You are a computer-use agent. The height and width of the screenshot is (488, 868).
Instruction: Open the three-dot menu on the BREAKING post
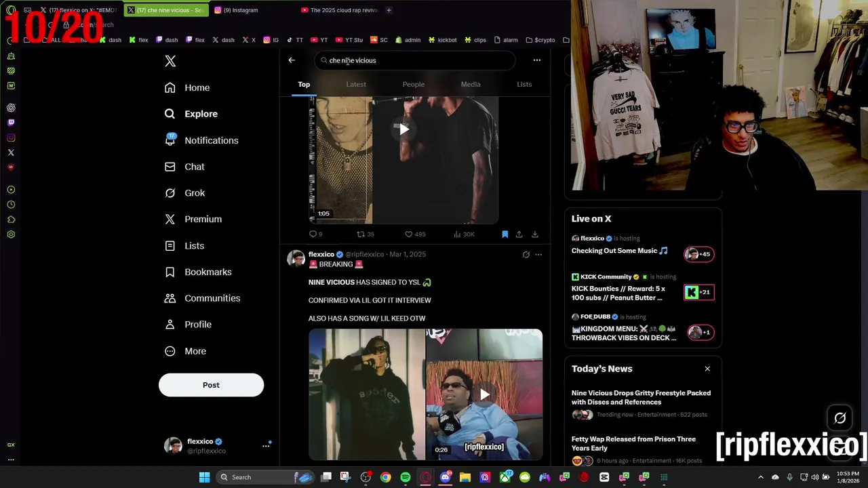click(538, 255)
